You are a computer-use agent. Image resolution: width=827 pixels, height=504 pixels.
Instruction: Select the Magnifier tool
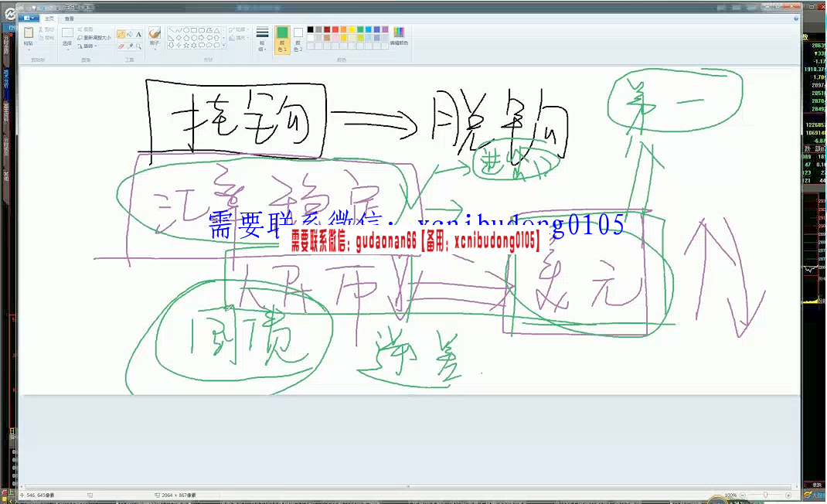click(138, 46)
